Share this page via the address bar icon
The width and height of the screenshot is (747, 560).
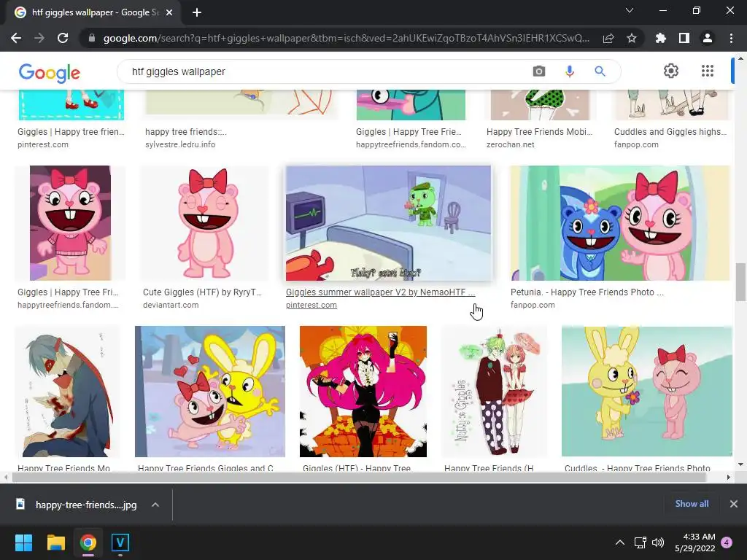pyautogui.click(x=608, y=38)
